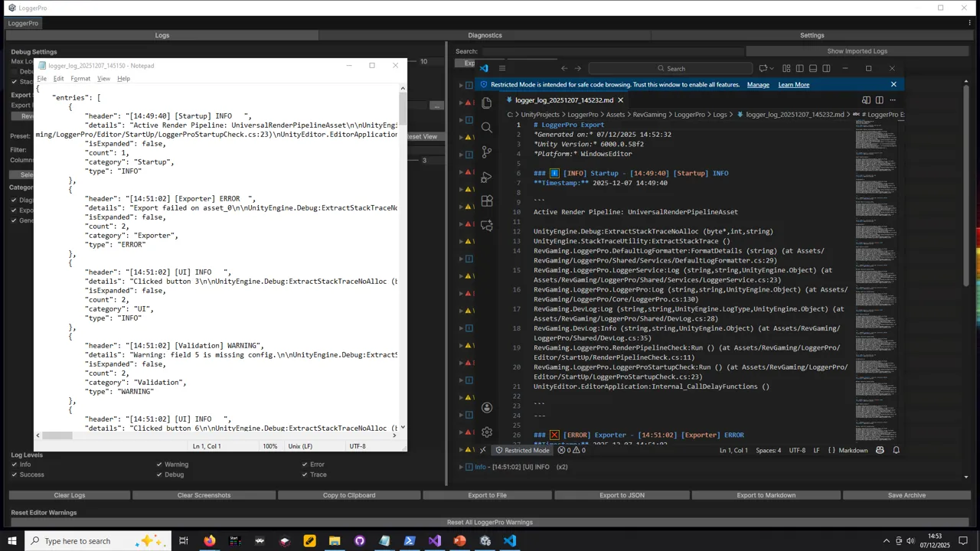
Task: Click the errors and warnings count in status bar
Action: tap(571, 450)
